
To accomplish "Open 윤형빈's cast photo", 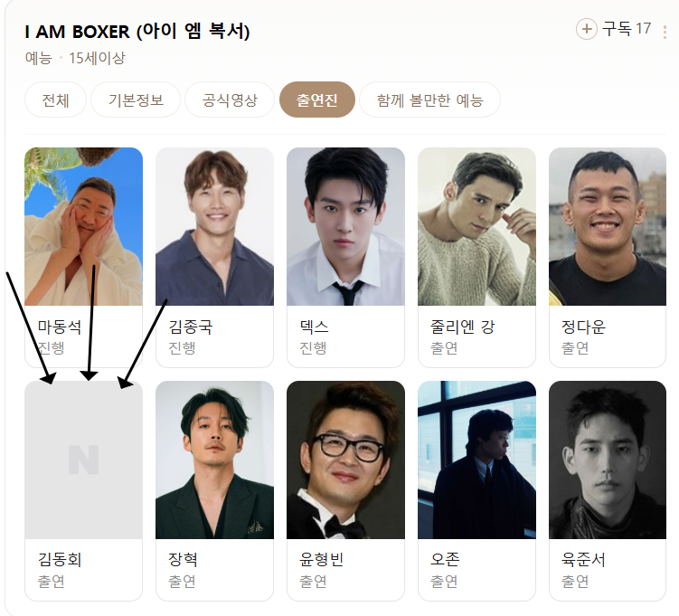I will pyautogui.click(x=345, y=460).
